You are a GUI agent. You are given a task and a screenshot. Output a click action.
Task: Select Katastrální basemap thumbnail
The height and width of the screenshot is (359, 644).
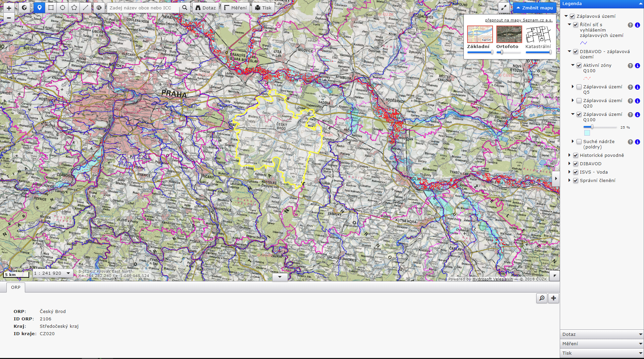[x=538, y=34]
